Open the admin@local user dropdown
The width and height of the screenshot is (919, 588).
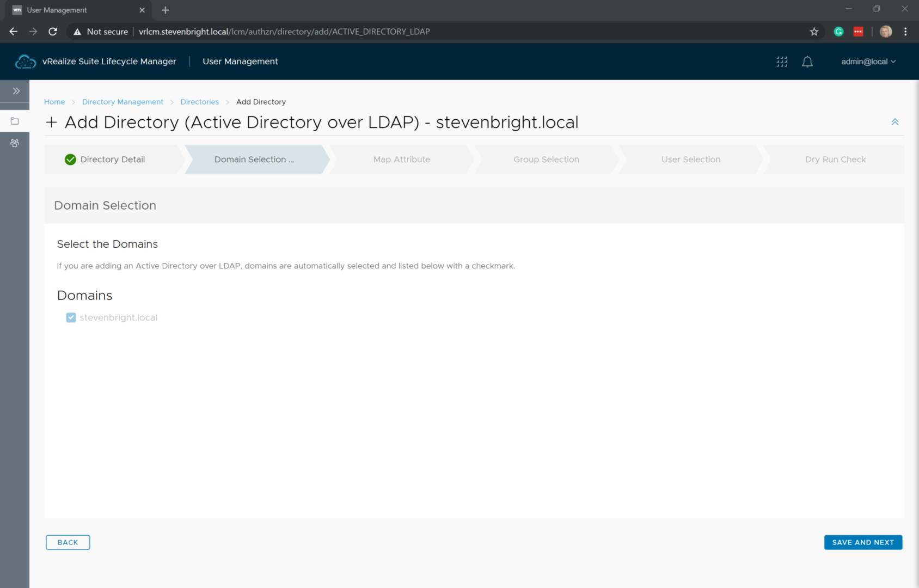(x=868, y=62)
